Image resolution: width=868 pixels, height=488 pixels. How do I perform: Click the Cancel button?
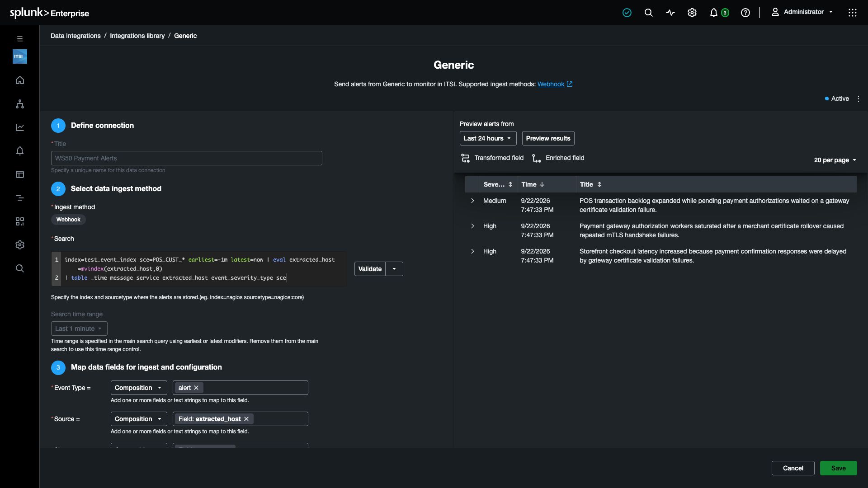click(x=793, y=468)
